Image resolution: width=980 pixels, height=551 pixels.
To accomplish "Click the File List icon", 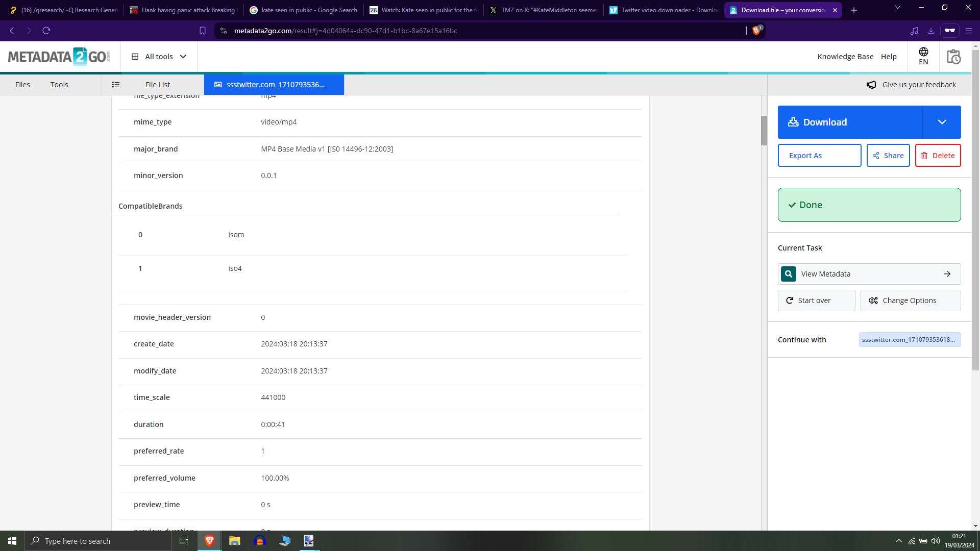I will point(116,85).
